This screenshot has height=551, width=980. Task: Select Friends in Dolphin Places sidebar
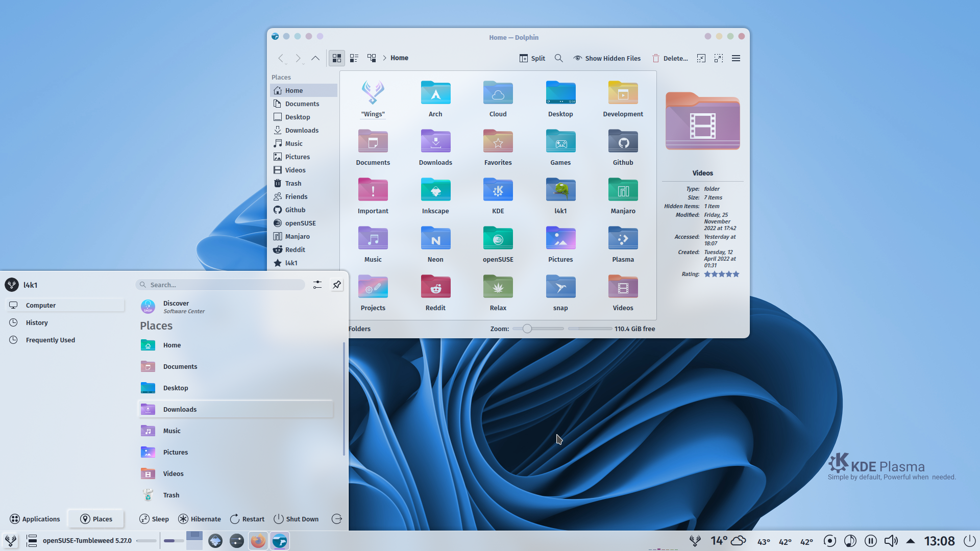[x=304, y=197]
